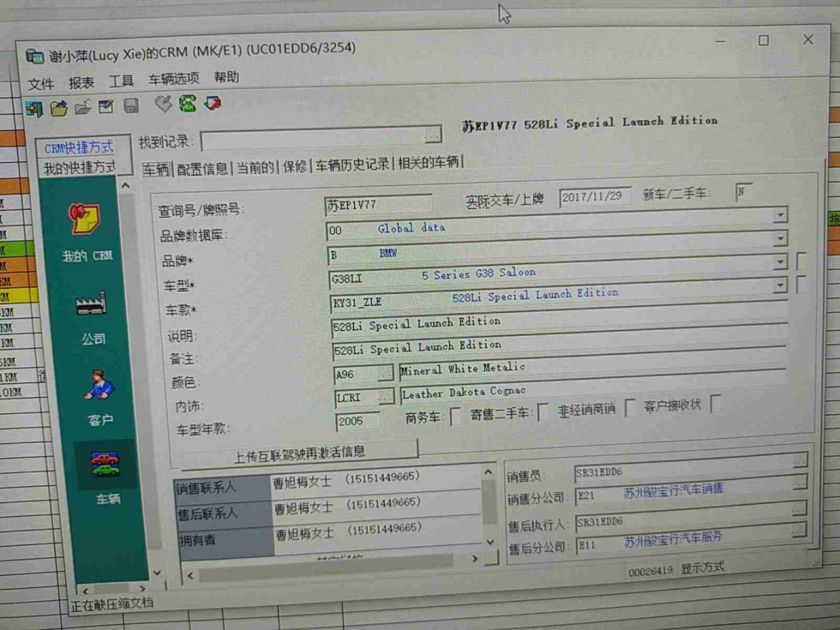The image size is (840, 630).
Task: Select the 我的快捷方式 shortcut tab
Action: point(79,168)
